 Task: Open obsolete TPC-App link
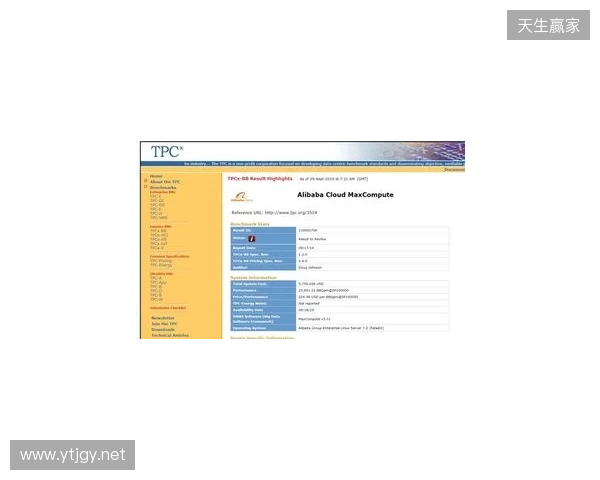[x=158, y=282]
